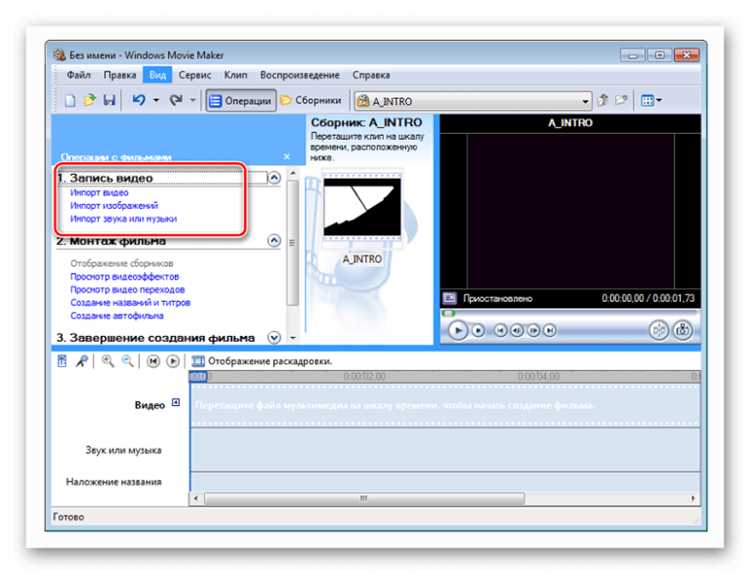Click the narrate timeline microphone icon
Image resolution: width=750 pixels, height=574 pixels.
point(82,361)
